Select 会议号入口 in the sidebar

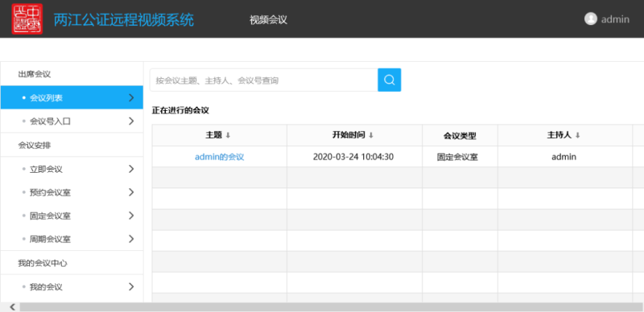pos(72,121)
